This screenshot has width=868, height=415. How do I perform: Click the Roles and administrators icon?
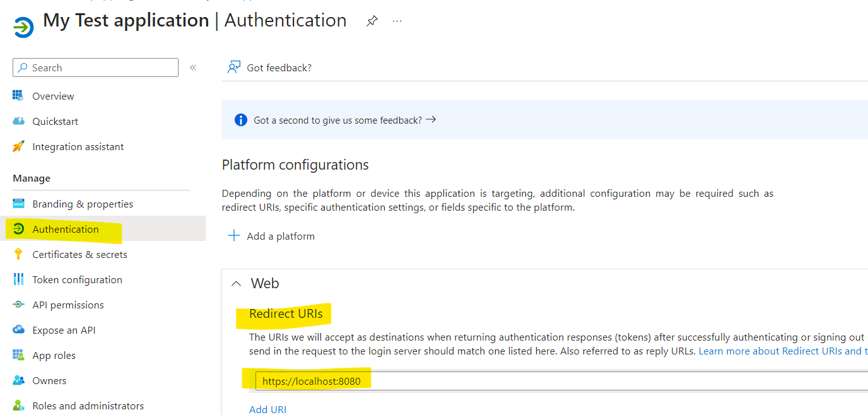click(20, 405)
